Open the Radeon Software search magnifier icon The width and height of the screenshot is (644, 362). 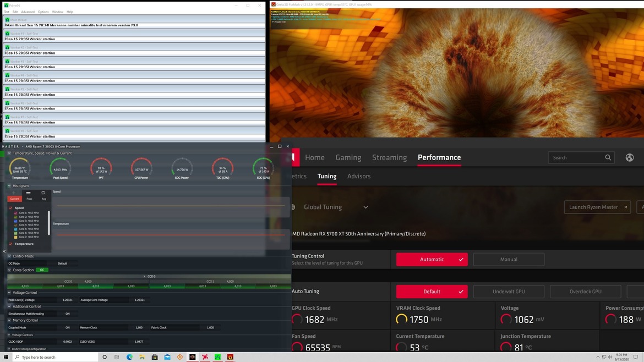coord(608,157)
